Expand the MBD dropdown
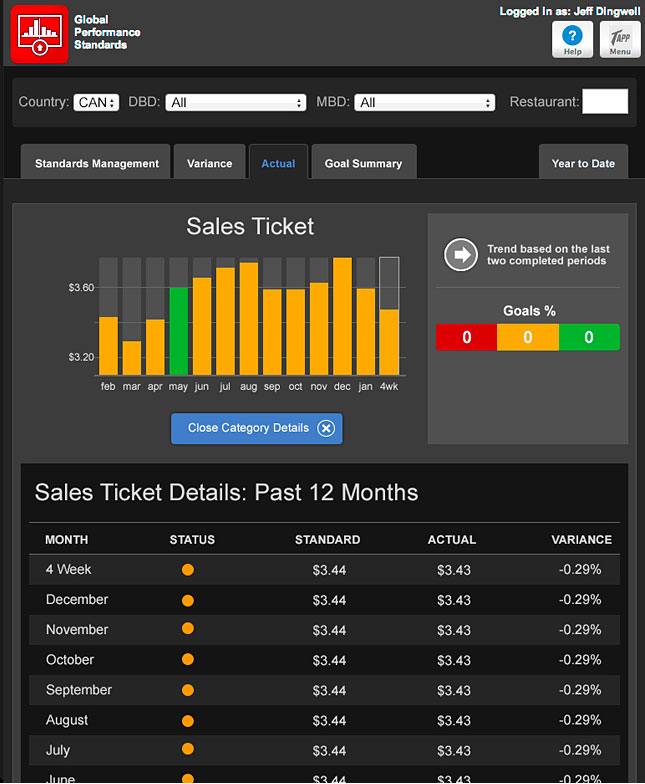The image size is (645, 784). pos(426,102)
